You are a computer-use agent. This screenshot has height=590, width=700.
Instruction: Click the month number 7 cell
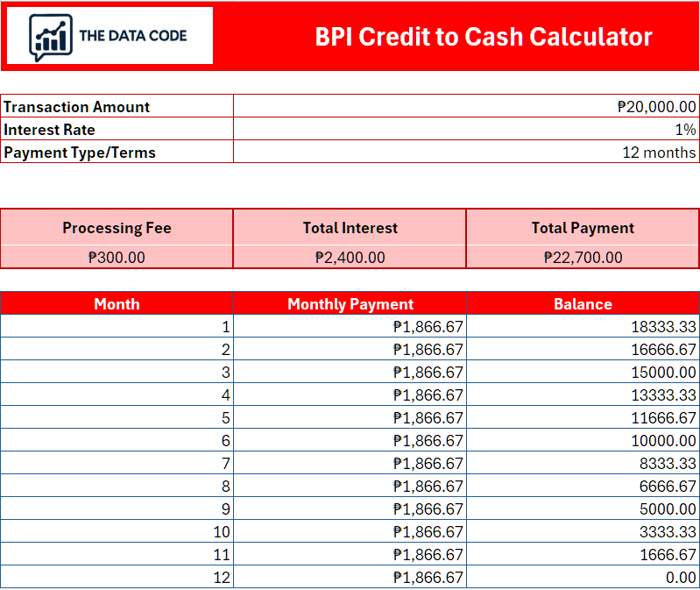(117, 464)
